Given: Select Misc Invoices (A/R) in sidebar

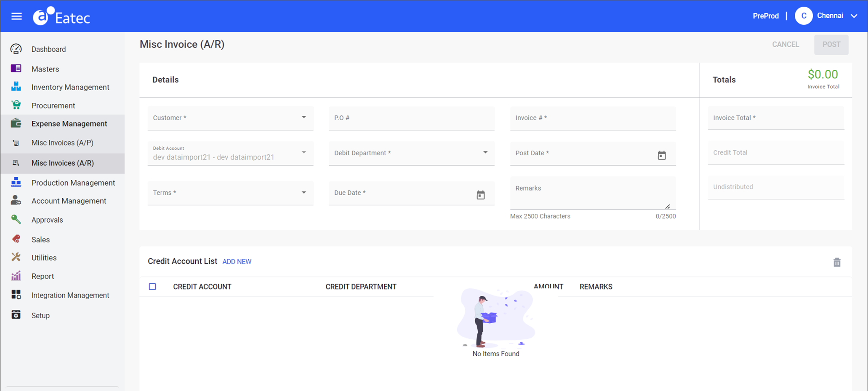Looking at the screenshot, I should pos(62,163).
